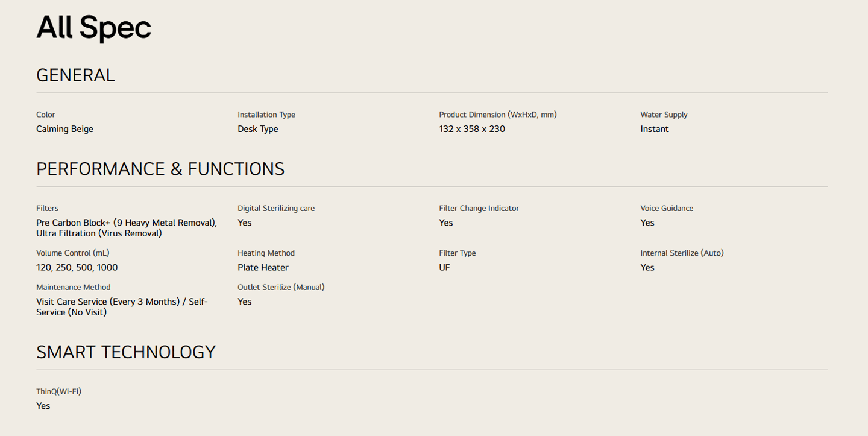Click the volume control values 120, 250, 500, 1000
Image resolution: width=868 pixels, height=436 pixels.
point(77,267)
